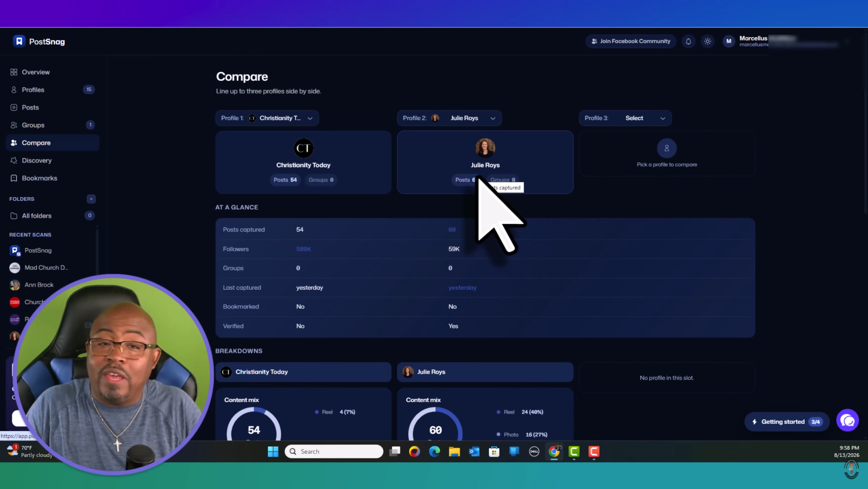
Task: Navigate to Posts in the sidebar
Action: (52, 108)
